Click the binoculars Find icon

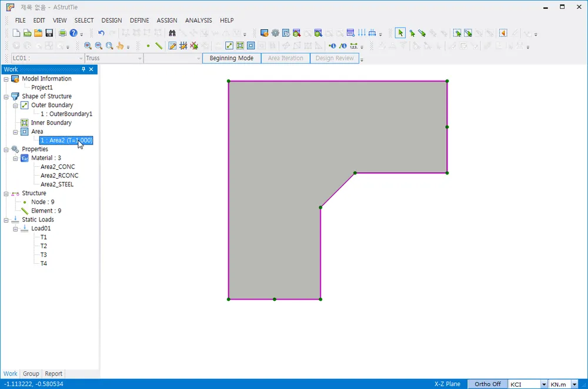pos(172,33)
